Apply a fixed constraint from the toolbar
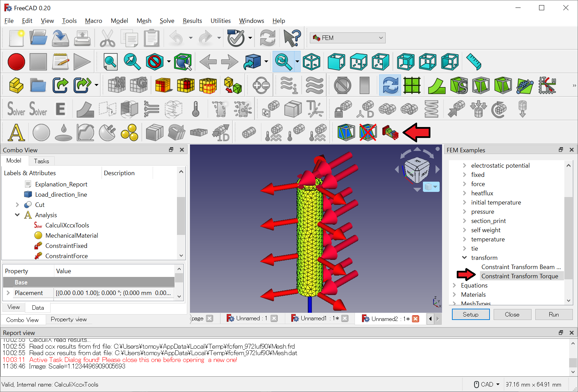Viewport: 578px width, 392px height. click(343, 109)
